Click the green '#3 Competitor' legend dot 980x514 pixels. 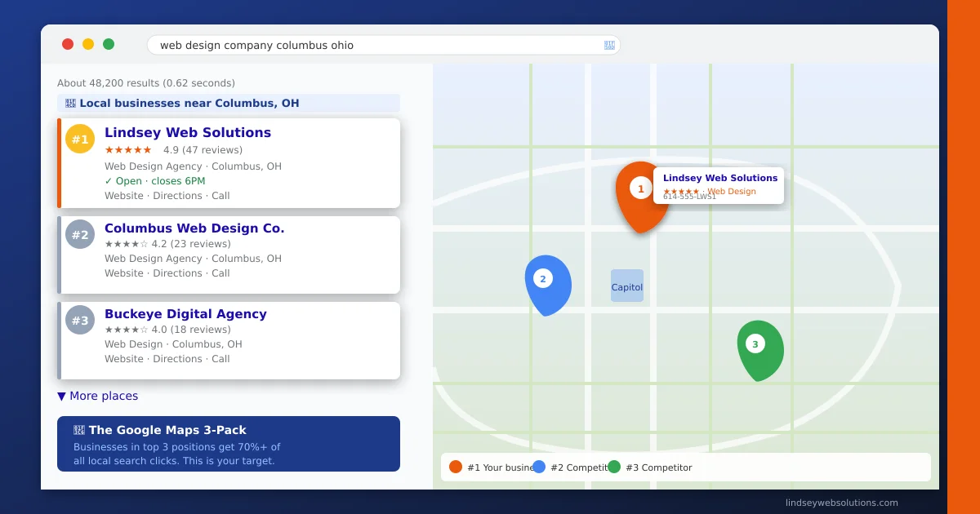pos(614,467)
